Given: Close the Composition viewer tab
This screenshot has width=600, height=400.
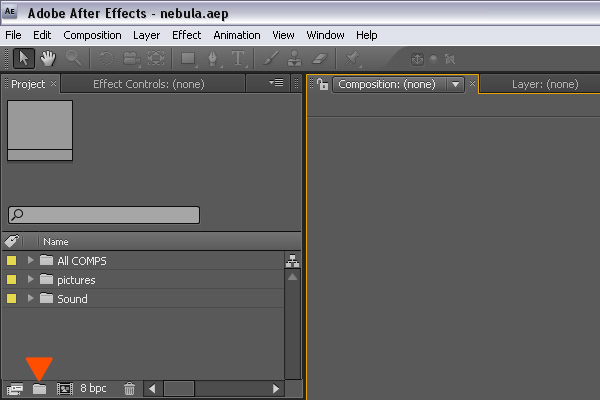Looking at the screenshot, I should pyautogui.click(x=473, y=83).
